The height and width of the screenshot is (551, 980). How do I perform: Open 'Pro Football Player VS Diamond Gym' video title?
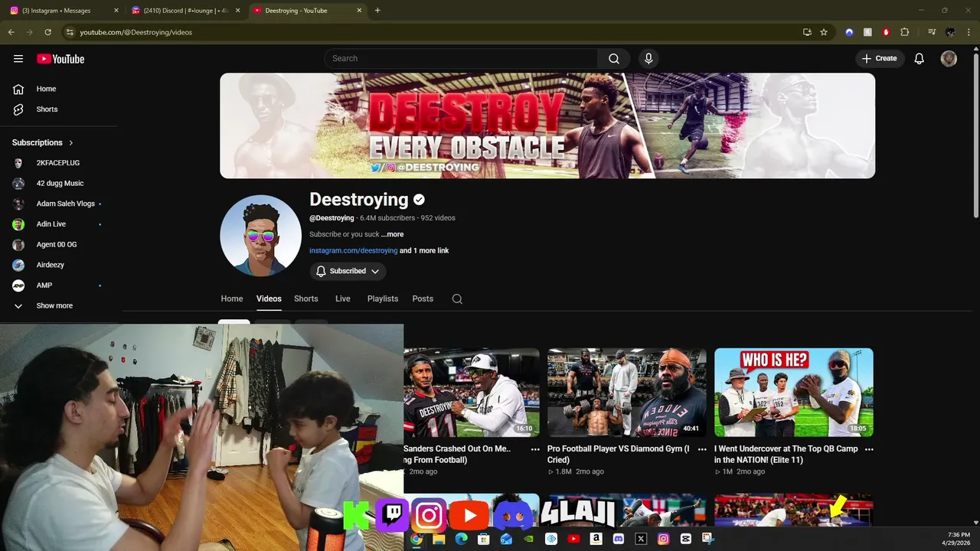point(618,455)
